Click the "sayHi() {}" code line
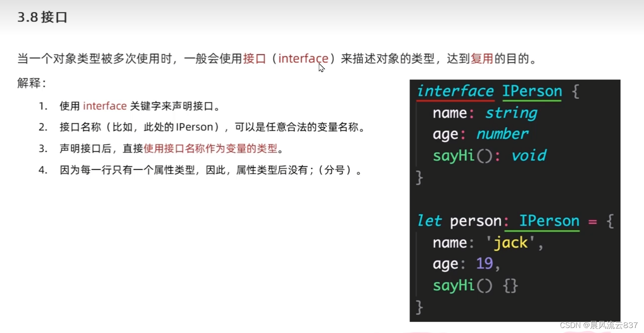Viewport: 644px width, 333px height. (475, 286)
